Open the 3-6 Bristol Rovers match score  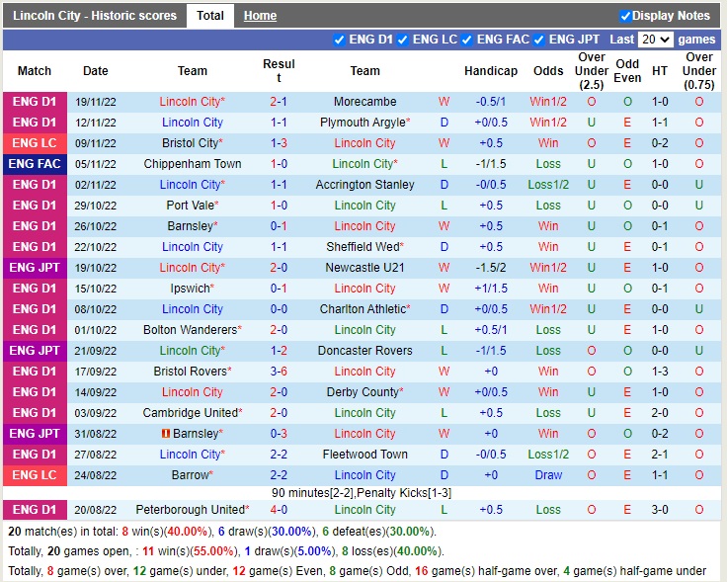coord(279,372)
